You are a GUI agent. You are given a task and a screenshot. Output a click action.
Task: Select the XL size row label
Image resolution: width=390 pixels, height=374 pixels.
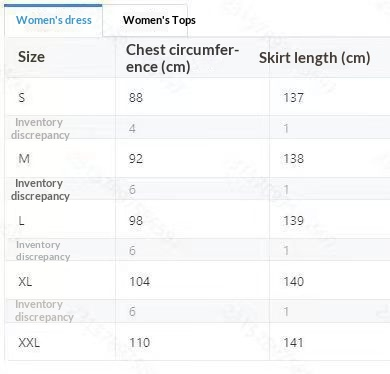click(25, 282)
